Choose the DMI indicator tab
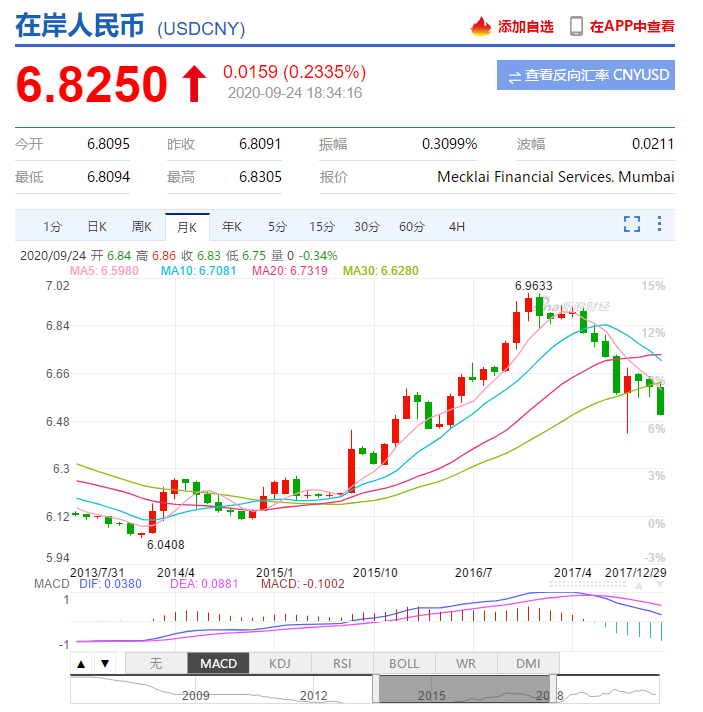 tap(528, 663)
